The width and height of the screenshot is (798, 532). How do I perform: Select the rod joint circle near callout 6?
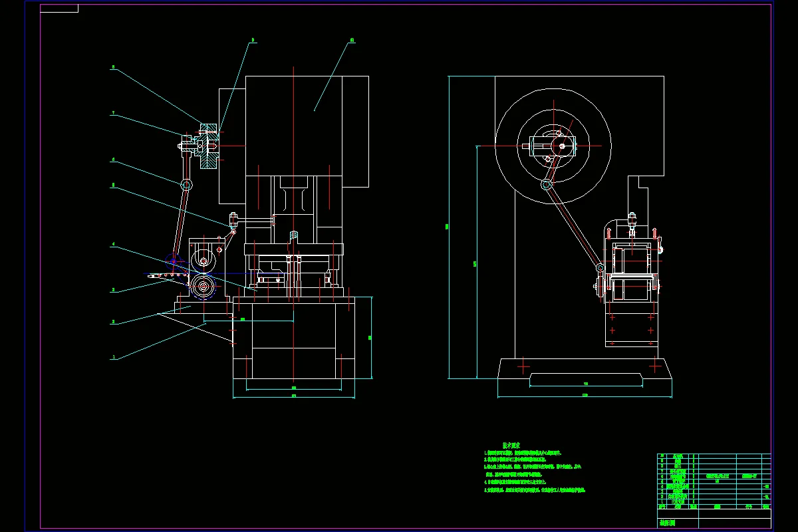[x=187, y=184]
